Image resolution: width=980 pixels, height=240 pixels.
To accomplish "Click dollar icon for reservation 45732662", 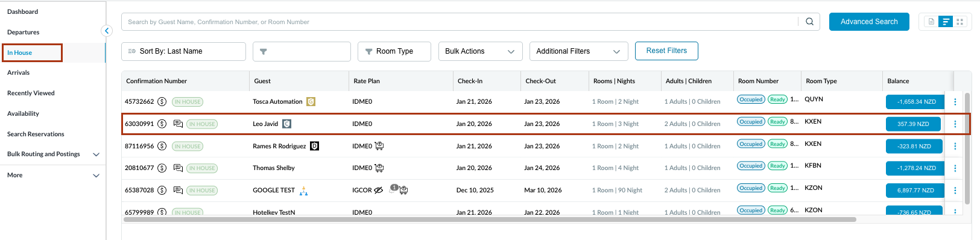I will [162, 102].
